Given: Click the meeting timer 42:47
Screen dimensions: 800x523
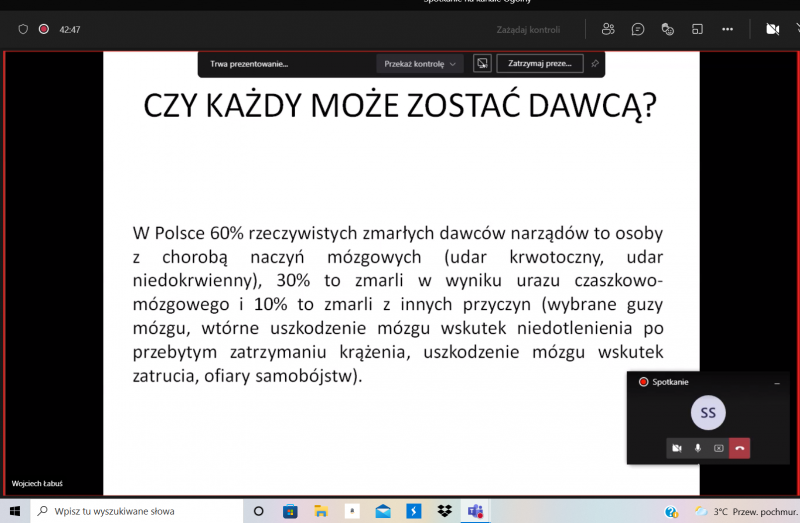Looking at the screenshot, I should pos(70,30).
